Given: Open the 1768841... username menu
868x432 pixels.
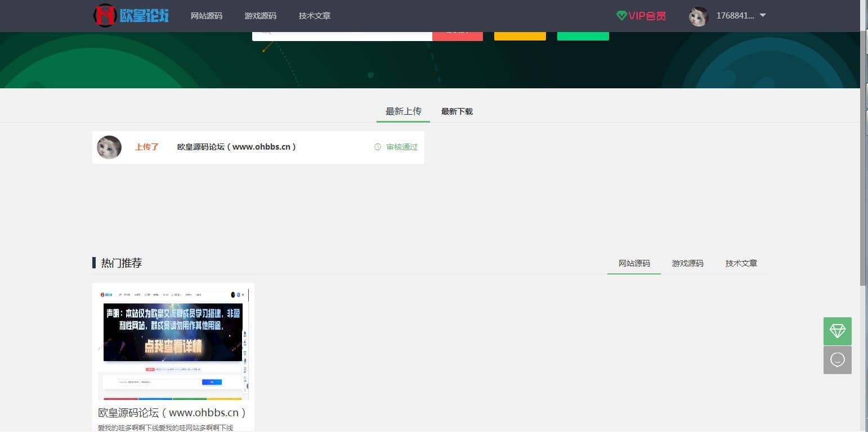Looking at the screenshot, I should [735, 16].
